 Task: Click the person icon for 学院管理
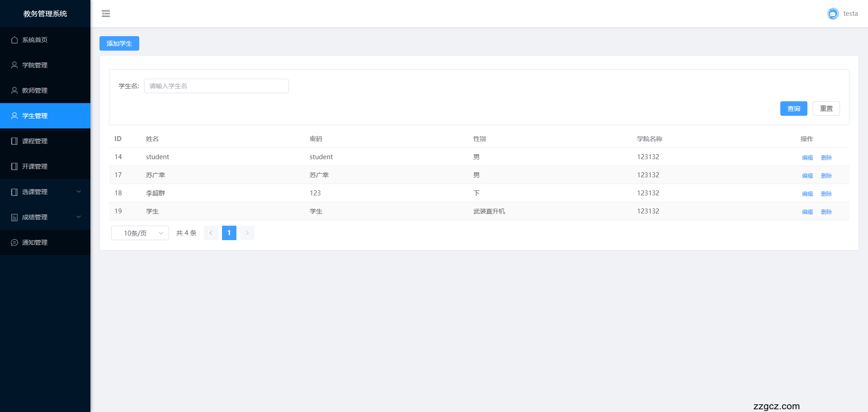[14, 65]
